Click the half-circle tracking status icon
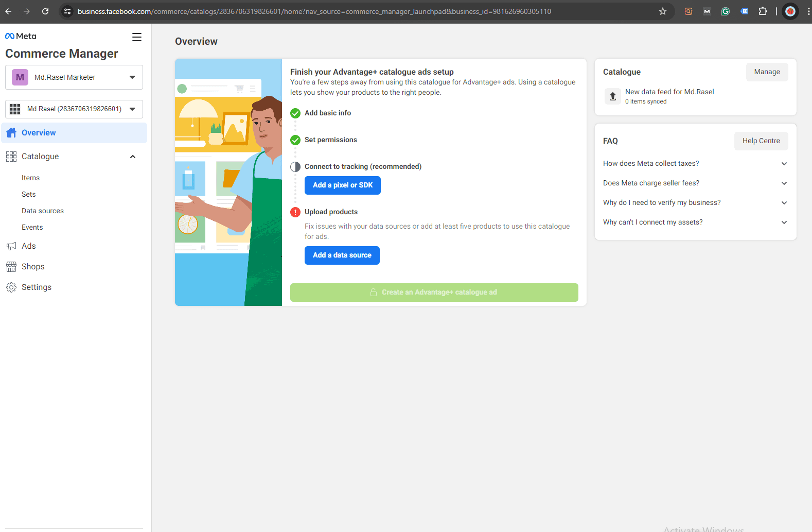 (295, 167)
